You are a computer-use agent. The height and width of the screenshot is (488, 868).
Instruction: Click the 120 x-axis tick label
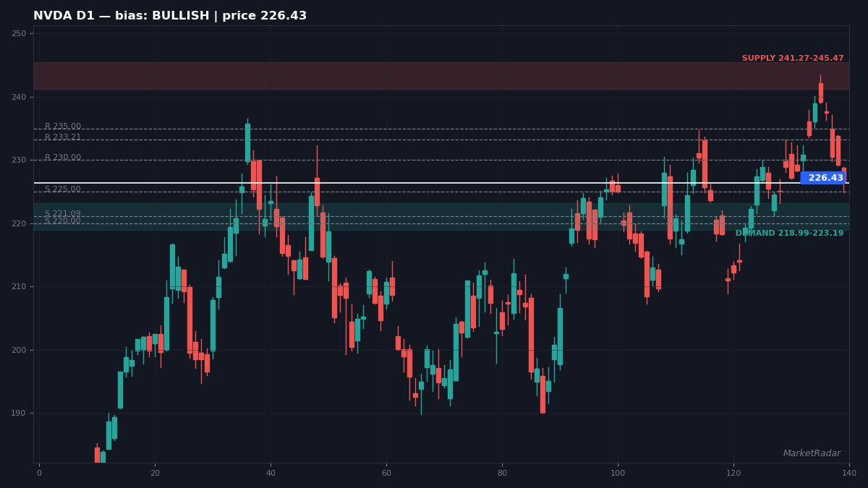point(733,473)
